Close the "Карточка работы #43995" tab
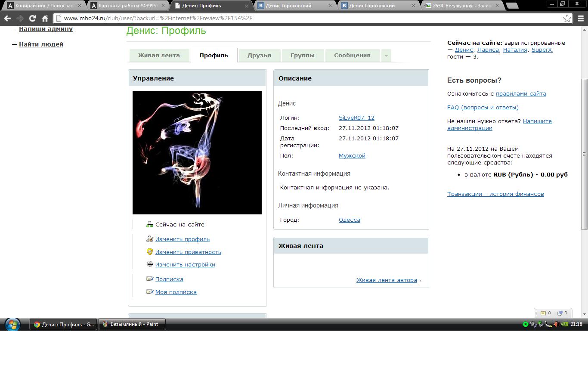Viewport: 588px width, 378px height. coord(163,6)
